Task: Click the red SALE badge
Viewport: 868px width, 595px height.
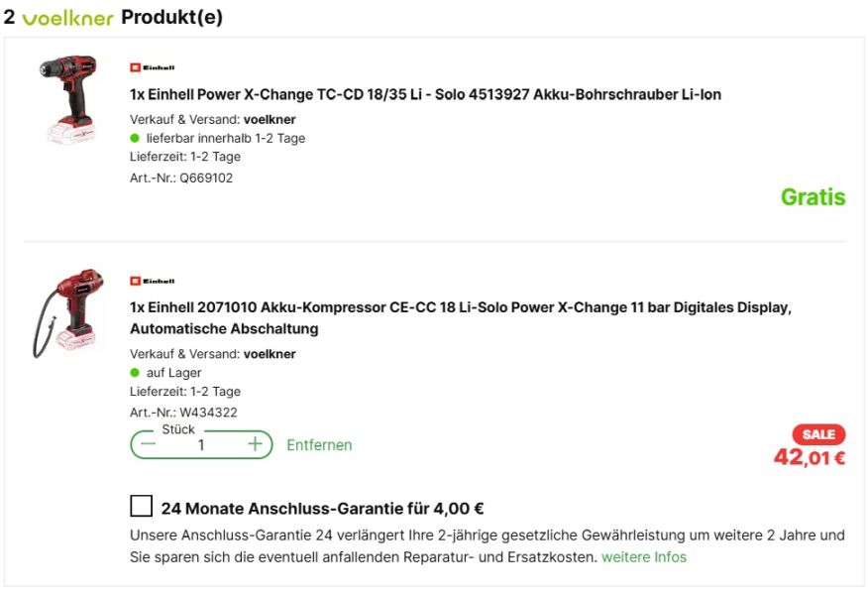Action: [x=818, y=434]
